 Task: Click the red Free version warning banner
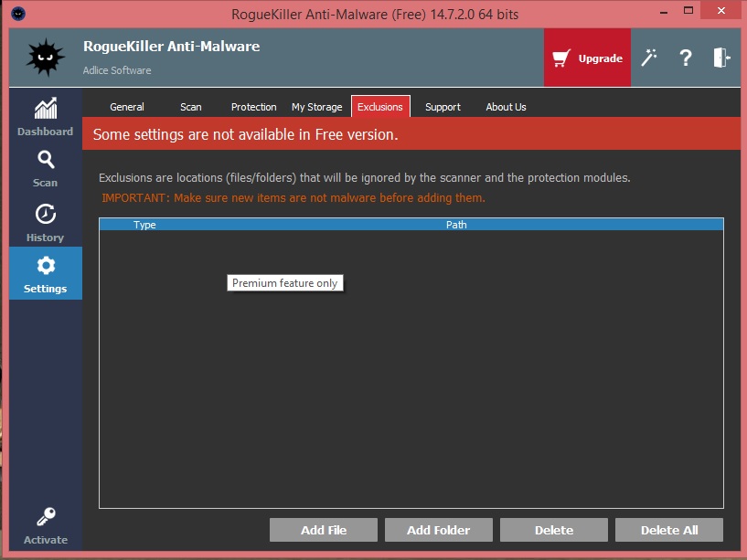(411, 134)
